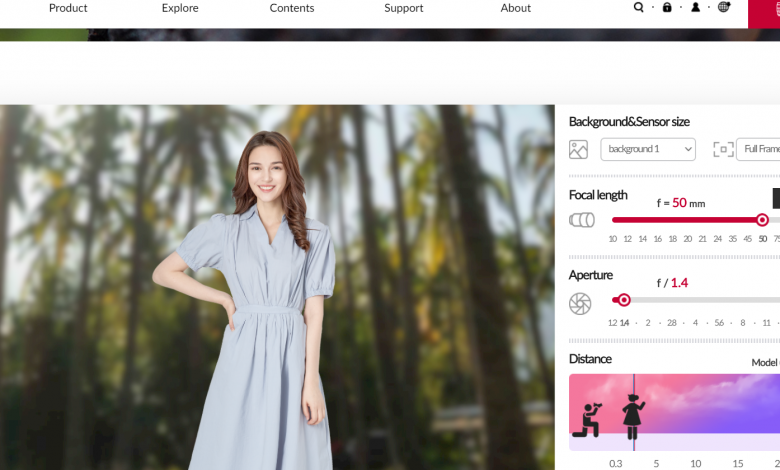
Task: Click the 10 mark on distance scale
Action: (x=696, y=464)
